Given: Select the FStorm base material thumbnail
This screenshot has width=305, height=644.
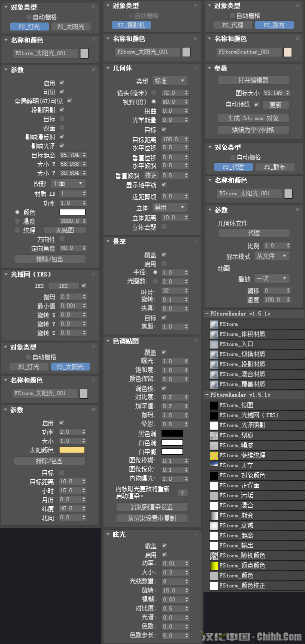Looking at the screenshot, I should click(213, 325).
